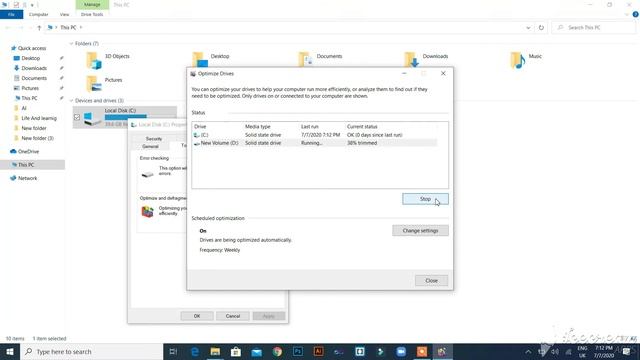Click the Media type column header
Image resolution: width=640 pixels, height=360 pixels.
coord(258,127)
